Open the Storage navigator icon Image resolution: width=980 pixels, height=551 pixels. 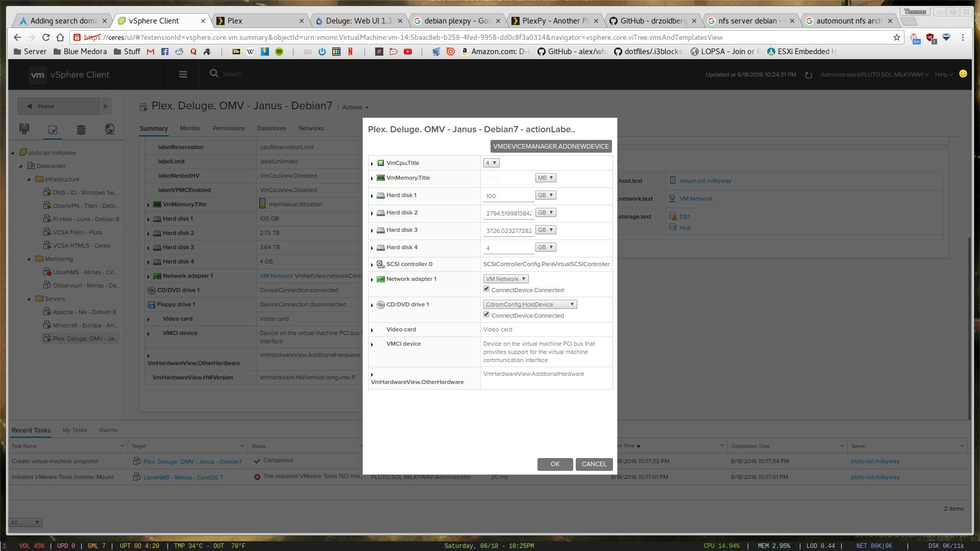pyautogui.click(x=81, y=129)
